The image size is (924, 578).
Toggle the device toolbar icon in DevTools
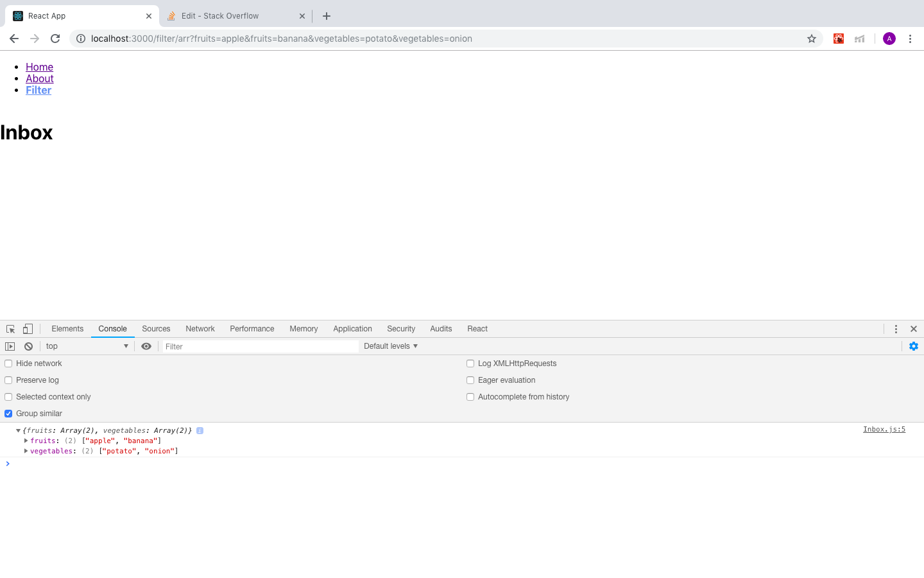[28, 329]
